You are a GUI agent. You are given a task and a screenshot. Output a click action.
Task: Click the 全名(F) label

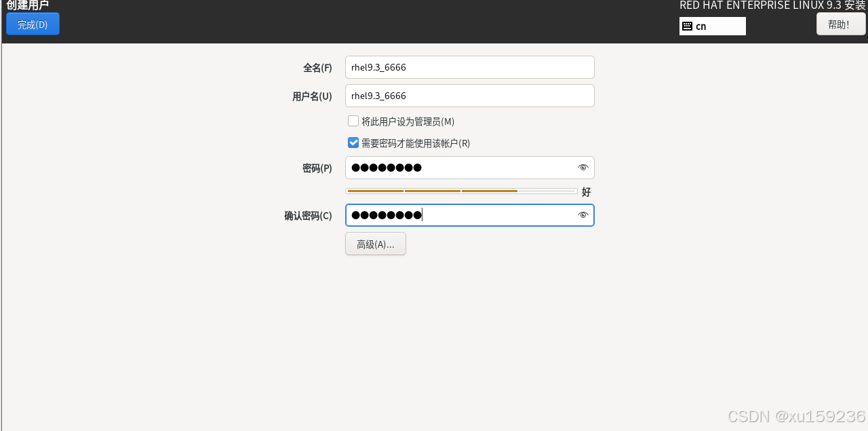point(317,68)
